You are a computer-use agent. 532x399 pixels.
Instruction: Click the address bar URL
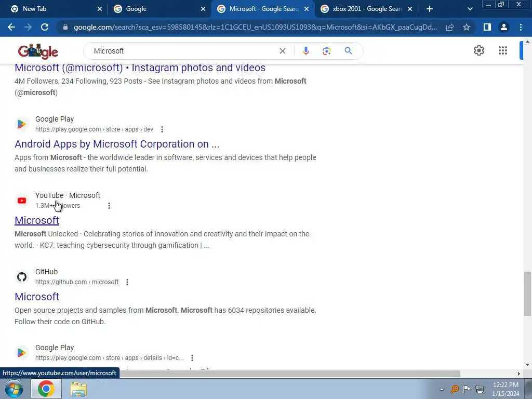coord(255,27)
